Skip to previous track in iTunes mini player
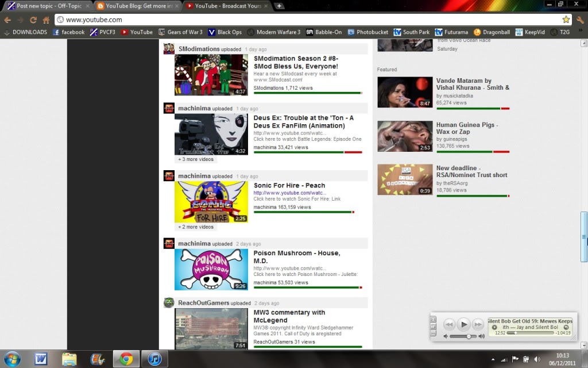The width and height of the screenshot is (588, 368). click(449, 324)
